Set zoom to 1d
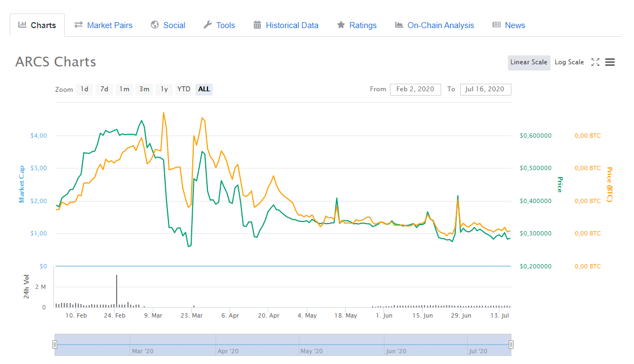Viewport: 634px width, 364px height. click(x=84, y=89)
